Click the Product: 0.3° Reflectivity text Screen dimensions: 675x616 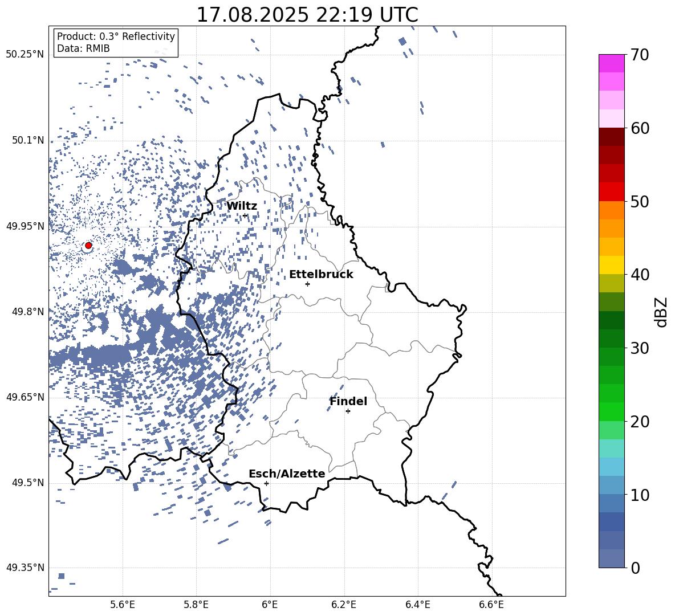point(116,36)
